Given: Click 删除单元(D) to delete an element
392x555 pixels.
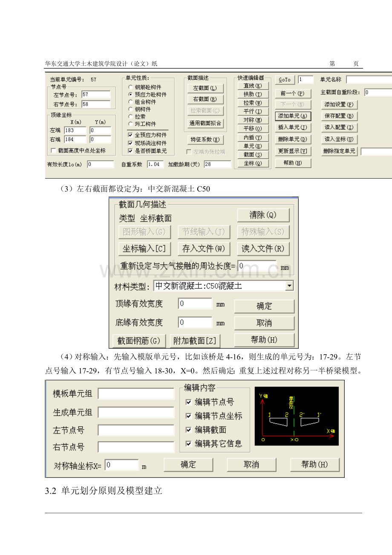Looking at the screenshot, I should click(x=293, y=139).
